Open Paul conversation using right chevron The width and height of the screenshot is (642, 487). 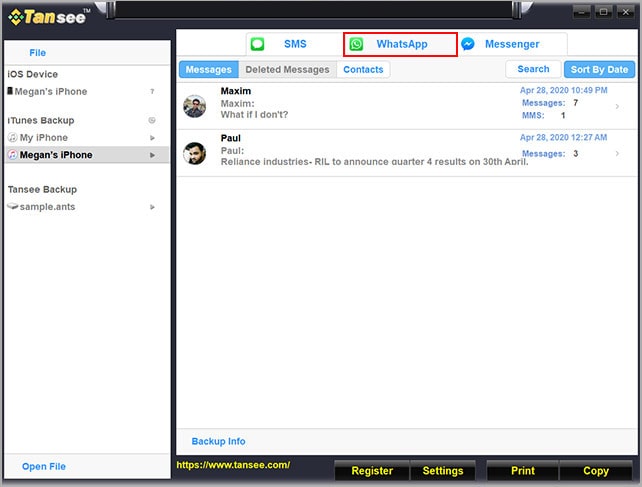point(617,153)
